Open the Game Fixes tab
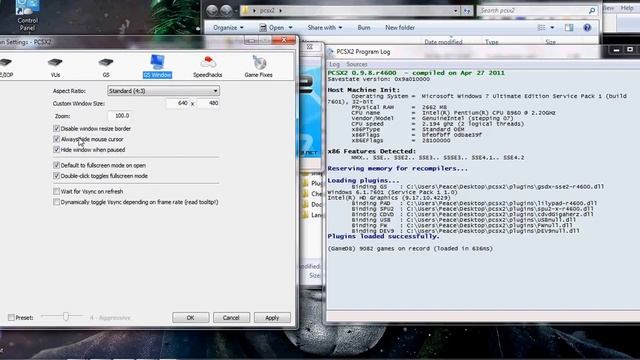Viewport: 640px width, 360px height. click(x=258, y=67)
